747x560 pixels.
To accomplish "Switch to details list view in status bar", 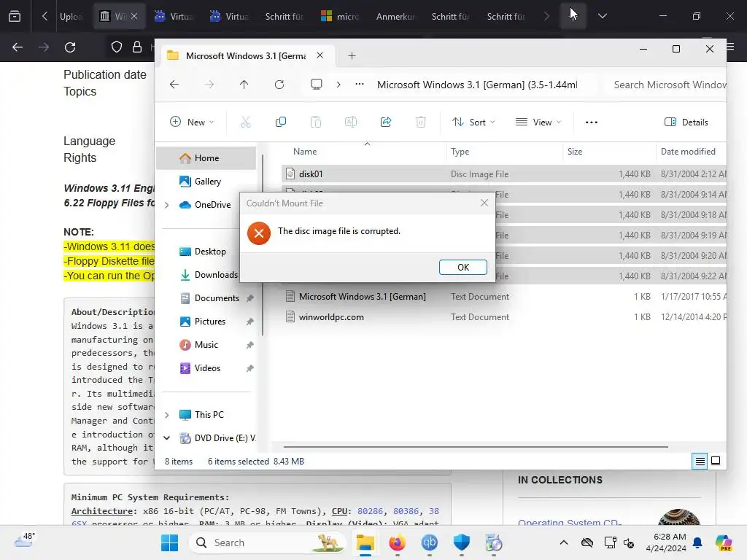I will coord(700,462).
